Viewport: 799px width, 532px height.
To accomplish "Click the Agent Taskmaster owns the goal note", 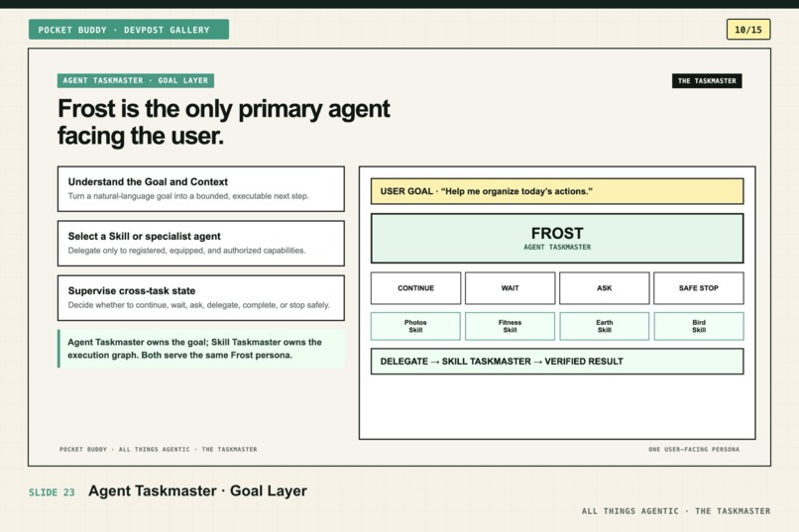I will tap(201, 349).
